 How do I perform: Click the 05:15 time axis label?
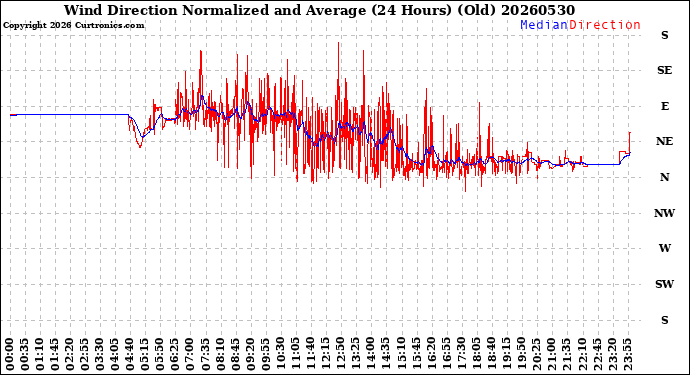click(x=145, y=354)
